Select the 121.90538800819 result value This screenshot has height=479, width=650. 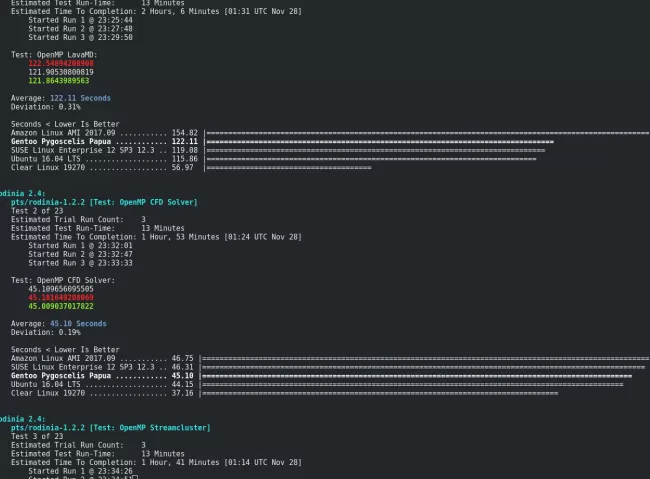[x=61, y=72]
